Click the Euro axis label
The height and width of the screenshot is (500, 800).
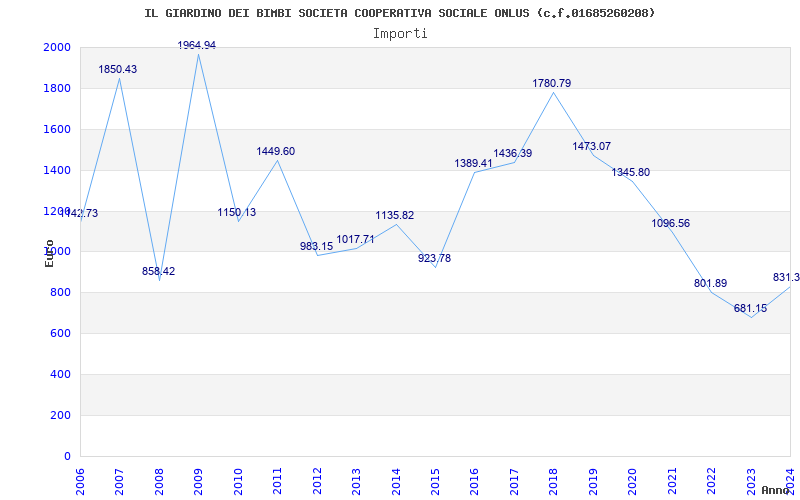tap(49, 253)
